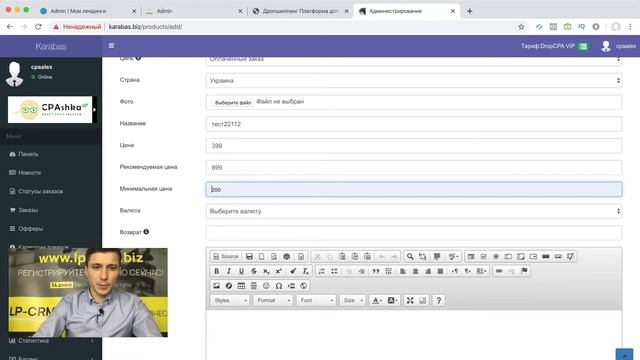
Task: Switch to the Дропшиппинг Платформа browser tab
Action: [x=300, y=11]
